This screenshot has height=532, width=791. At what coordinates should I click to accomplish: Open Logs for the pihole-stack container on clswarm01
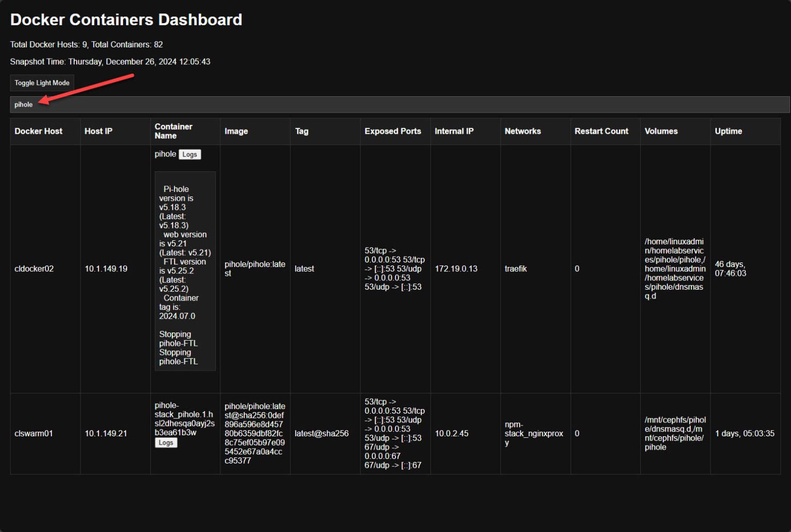tap(166, 442)
